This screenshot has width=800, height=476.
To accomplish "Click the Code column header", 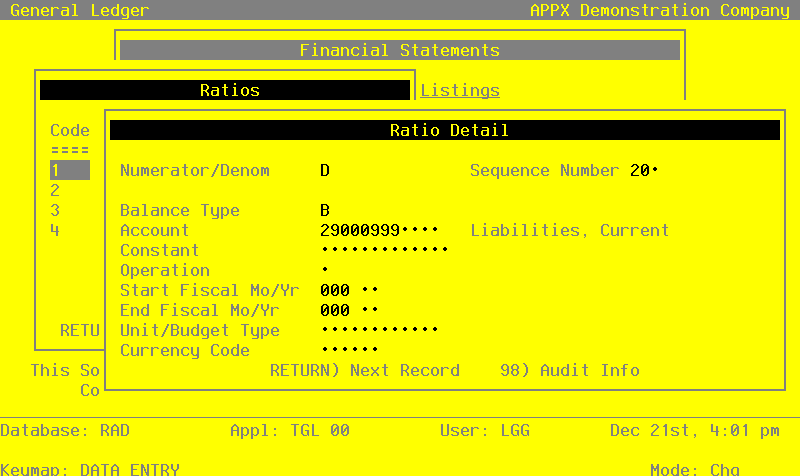I will (x=70, y=130).
